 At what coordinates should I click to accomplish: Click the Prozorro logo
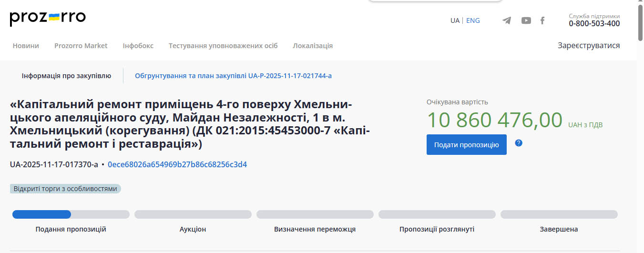[48, 18]
